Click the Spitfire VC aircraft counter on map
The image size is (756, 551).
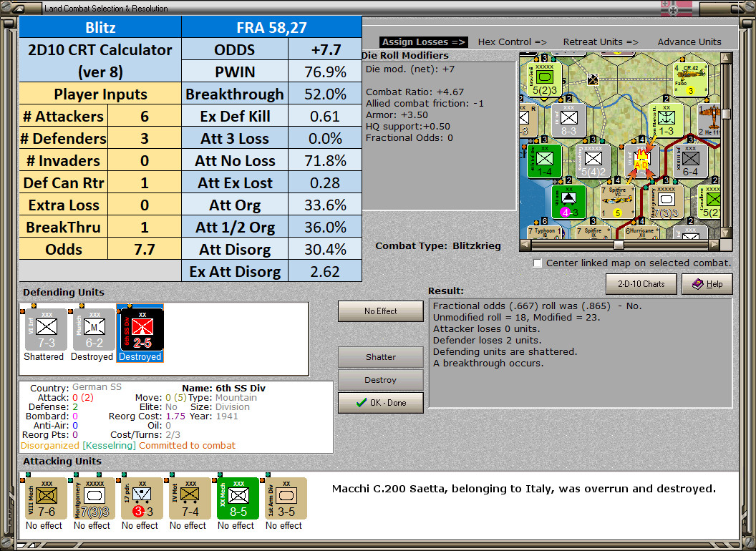click(x=617, y=202)
